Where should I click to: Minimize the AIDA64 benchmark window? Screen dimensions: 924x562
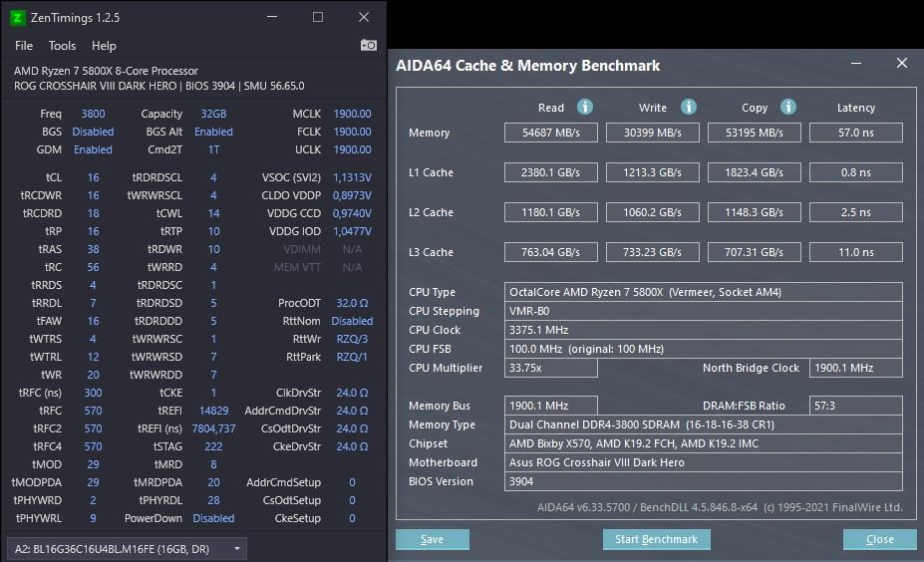click(x=856, y=63)
